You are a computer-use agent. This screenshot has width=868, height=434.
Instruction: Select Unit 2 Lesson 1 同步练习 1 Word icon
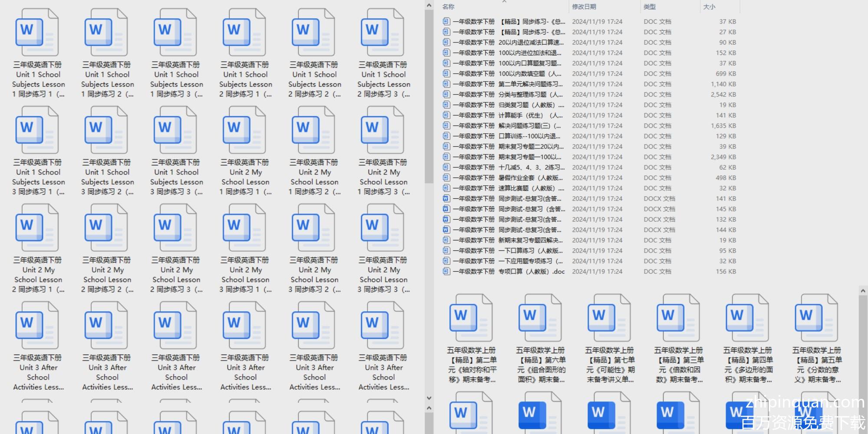coord(244,130)
